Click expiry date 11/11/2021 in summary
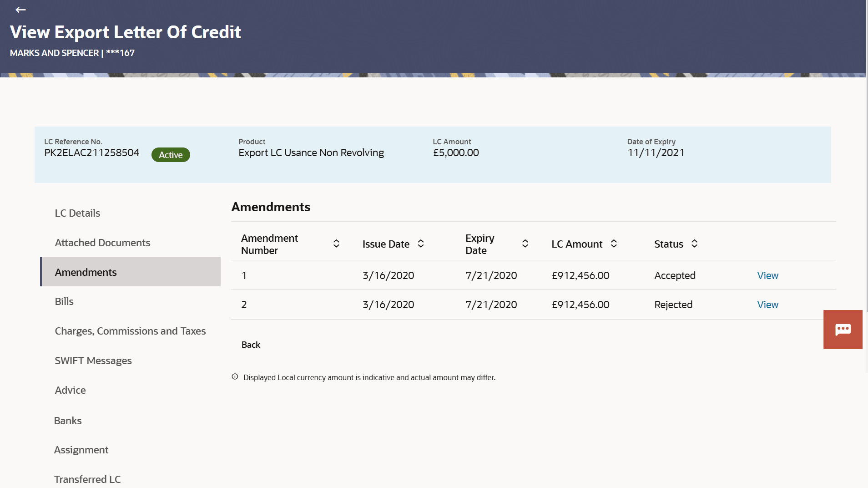The width and height of the screenshot is (868, 488). click(656, 152)
